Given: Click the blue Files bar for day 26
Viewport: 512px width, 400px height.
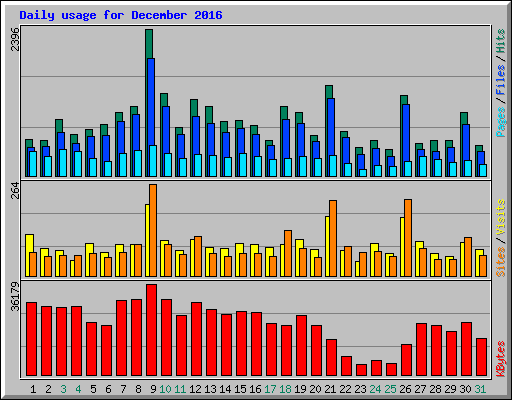Looking at the screenshot, I should 406,133.
